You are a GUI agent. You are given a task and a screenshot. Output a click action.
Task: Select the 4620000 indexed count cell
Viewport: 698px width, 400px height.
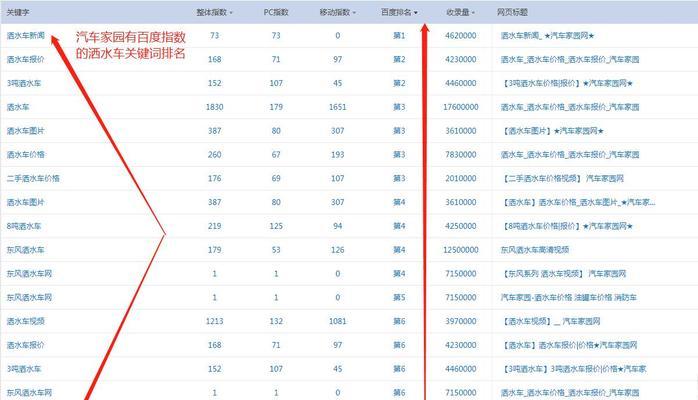[x=461, y=36]
